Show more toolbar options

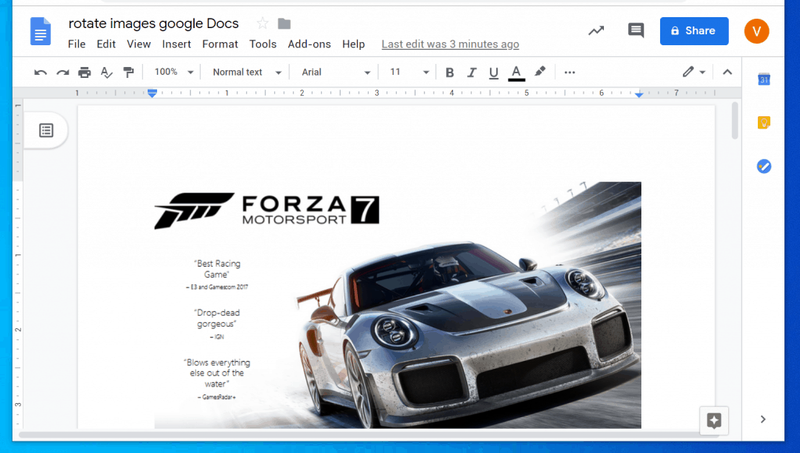[570, 72]
